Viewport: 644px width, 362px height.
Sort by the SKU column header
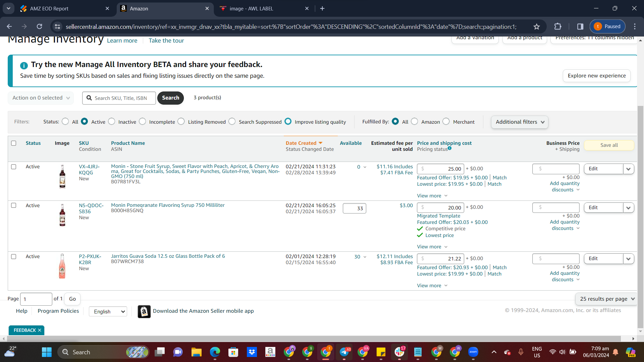click(84, 143)
